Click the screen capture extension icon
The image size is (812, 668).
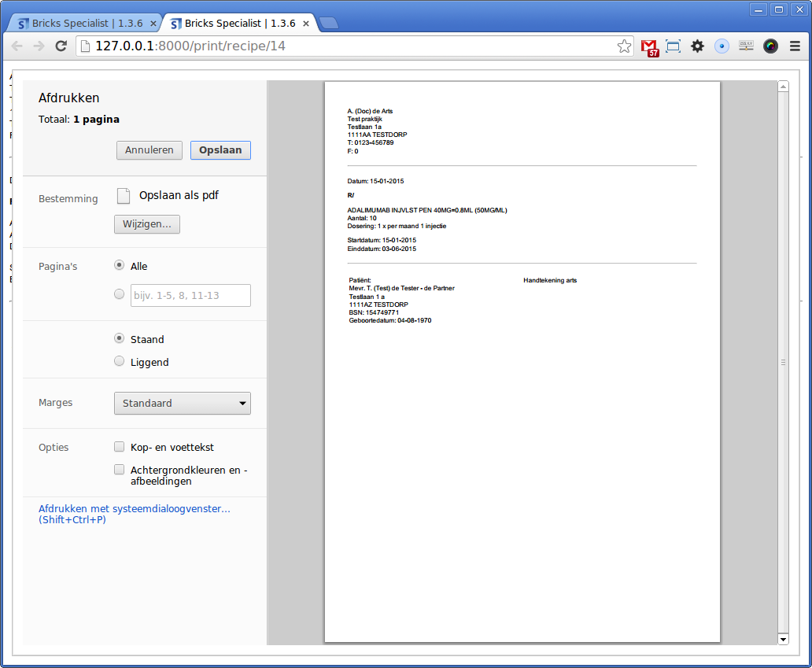tap(673, 46)
